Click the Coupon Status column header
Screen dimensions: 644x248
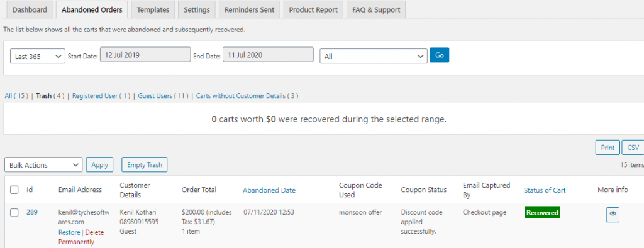[x=423, y=190]
